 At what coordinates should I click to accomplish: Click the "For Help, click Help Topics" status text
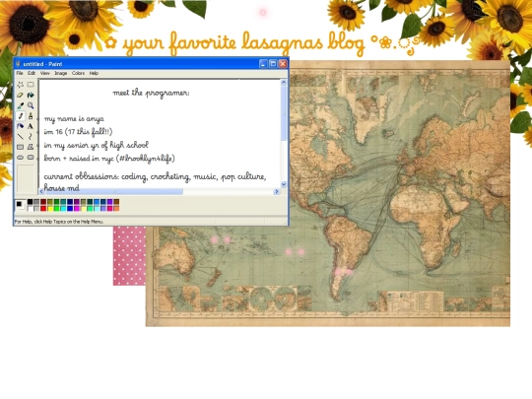[x=59, y=222]
